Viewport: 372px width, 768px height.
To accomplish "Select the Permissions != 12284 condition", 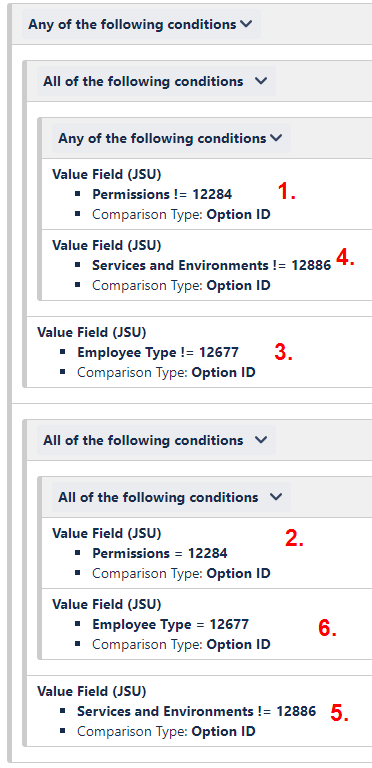I will click(x=162, y=194).
